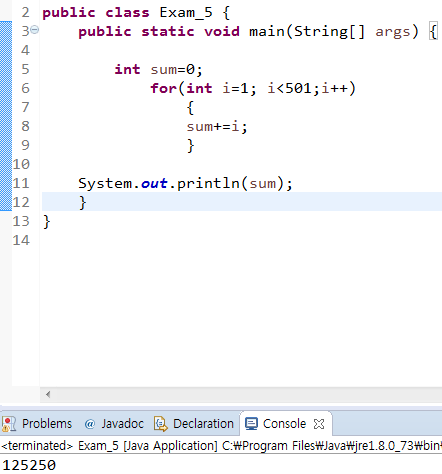This screenshot has height=474, width=442.
Task: Click the console output 125250
Action: point(29,465)
